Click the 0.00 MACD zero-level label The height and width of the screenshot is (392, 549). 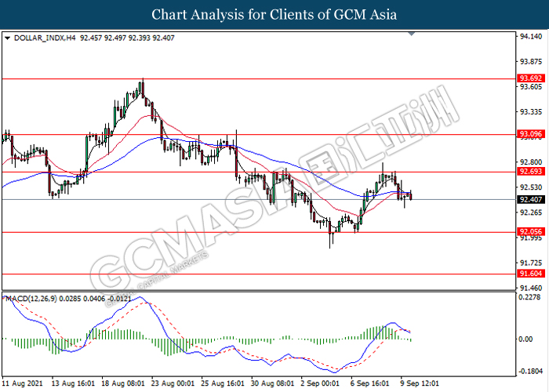coord(527,339)
